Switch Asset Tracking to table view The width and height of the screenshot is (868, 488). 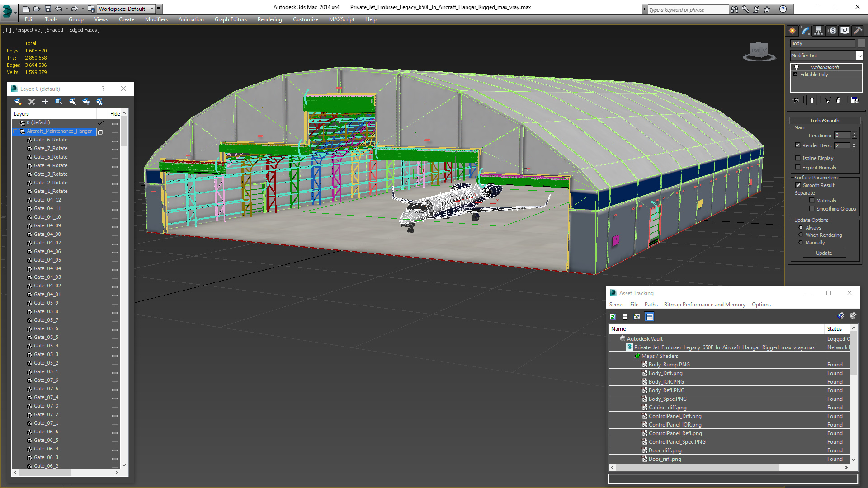pyautogui.click(x=650, y=317)
